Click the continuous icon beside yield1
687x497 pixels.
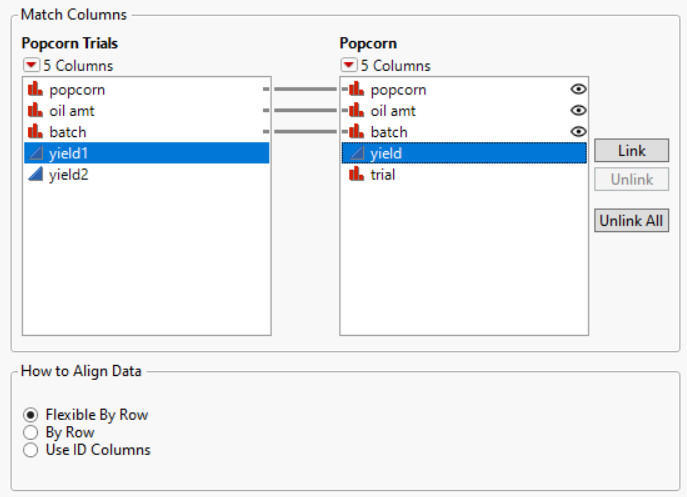(x=36, y=153)
